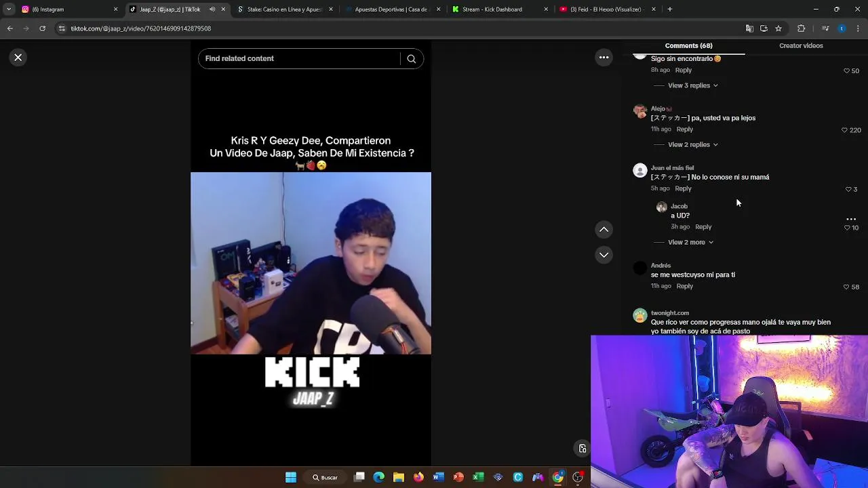This screenshot has width=868, height=488.
Task: View site information icon in address bar
Action: click(x=62, y=28)
